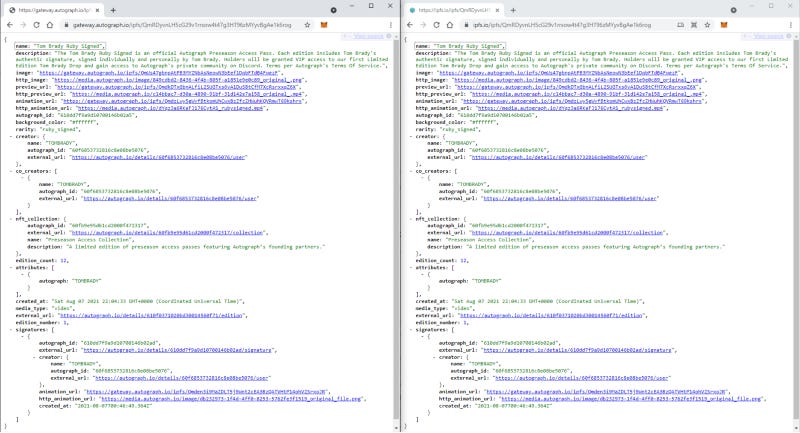Collapse creator object in gateway.autograph.io window
The height and width of the screenshot is (433, 800).
pyautogui.click(x=11, y=137)
